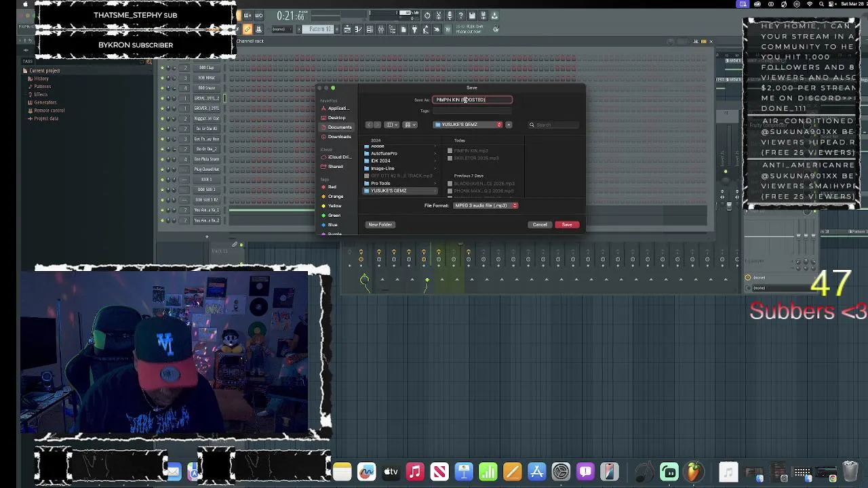The image size is (868, 488).
Task: Open iCloud Drive in the sidebar
Action: [336, 157]
